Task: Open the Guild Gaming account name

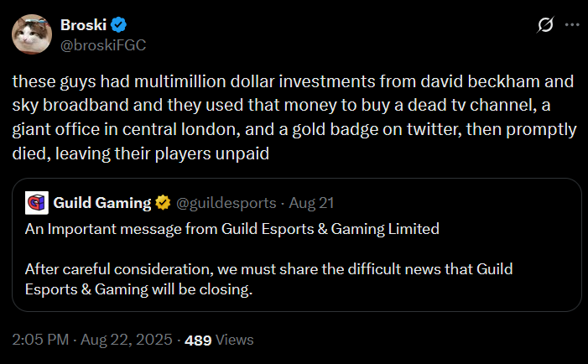Action: (101, 202)
